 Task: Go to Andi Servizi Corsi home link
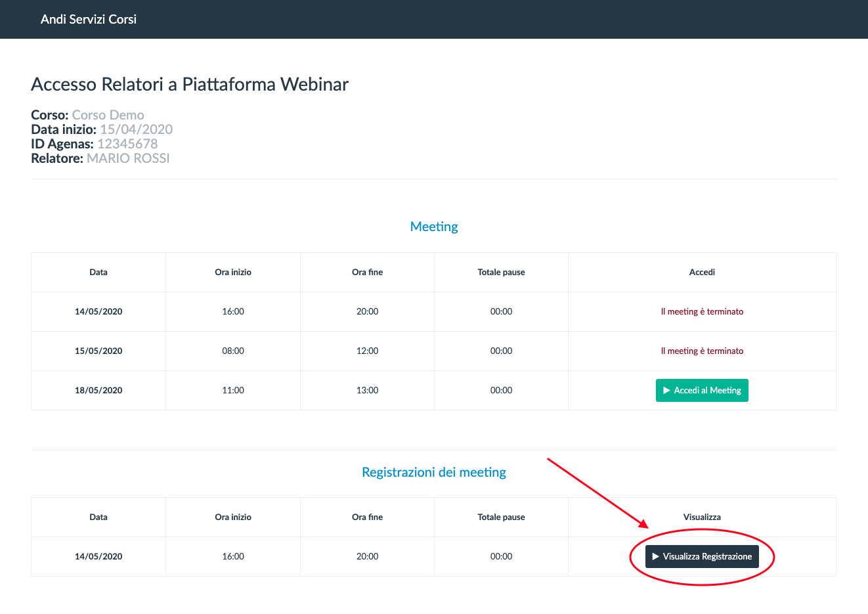pos(89,20)
